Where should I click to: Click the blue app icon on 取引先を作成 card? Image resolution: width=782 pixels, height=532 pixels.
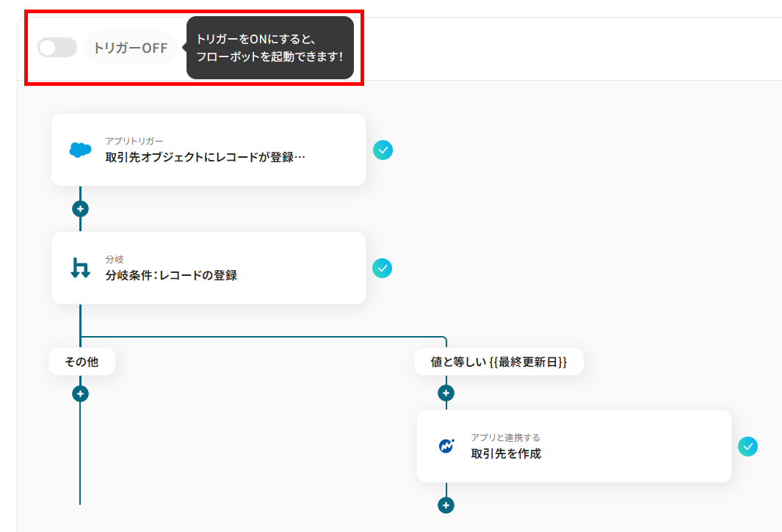tap(446, 445)
